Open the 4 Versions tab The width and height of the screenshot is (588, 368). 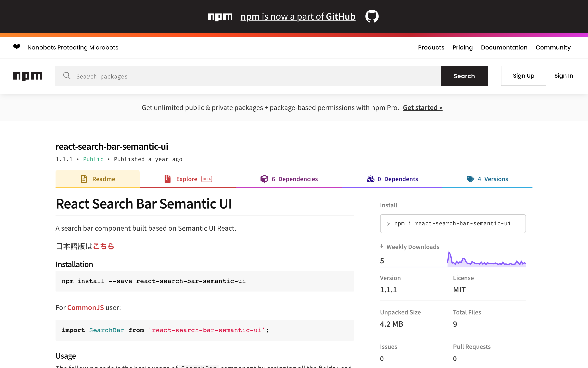pos(487,179)
